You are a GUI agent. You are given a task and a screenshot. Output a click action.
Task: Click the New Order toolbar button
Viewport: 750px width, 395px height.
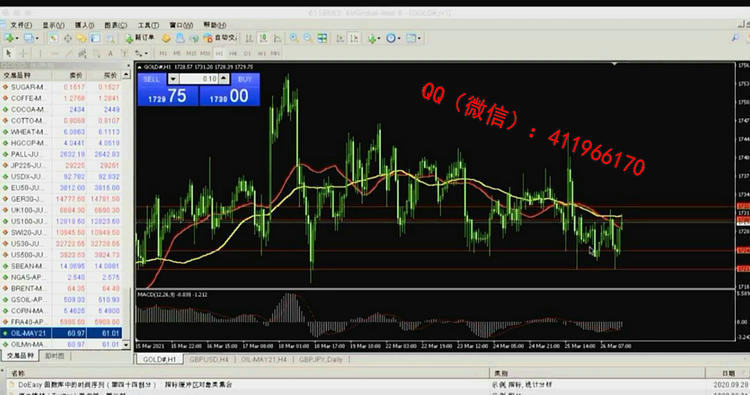click(x=139, y=38)
